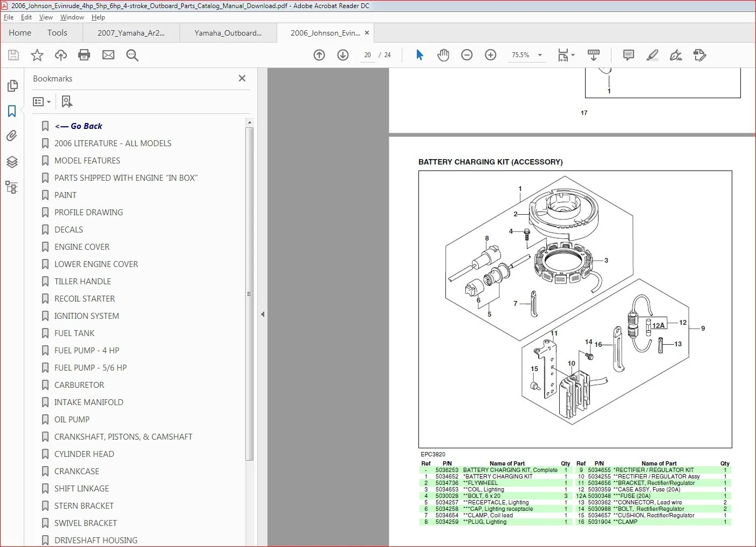Open the Go Back bookmark link

click(79, 126)
